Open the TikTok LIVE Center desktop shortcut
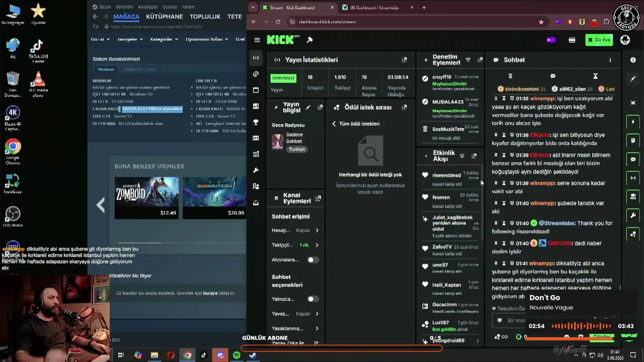This screenshot has height=362, width=644. tap(38, 51)
